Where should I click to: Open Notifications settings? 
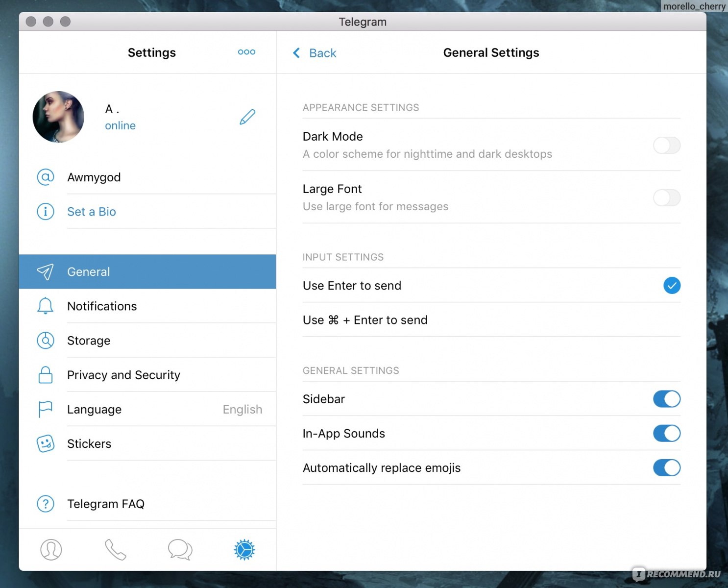point(102,306)
